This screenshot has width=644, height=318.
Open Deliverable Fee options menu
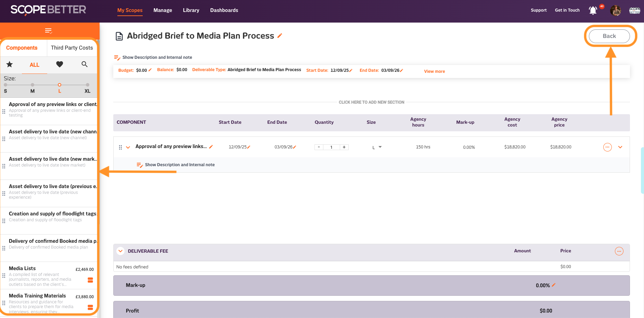(x=619, y=251)
